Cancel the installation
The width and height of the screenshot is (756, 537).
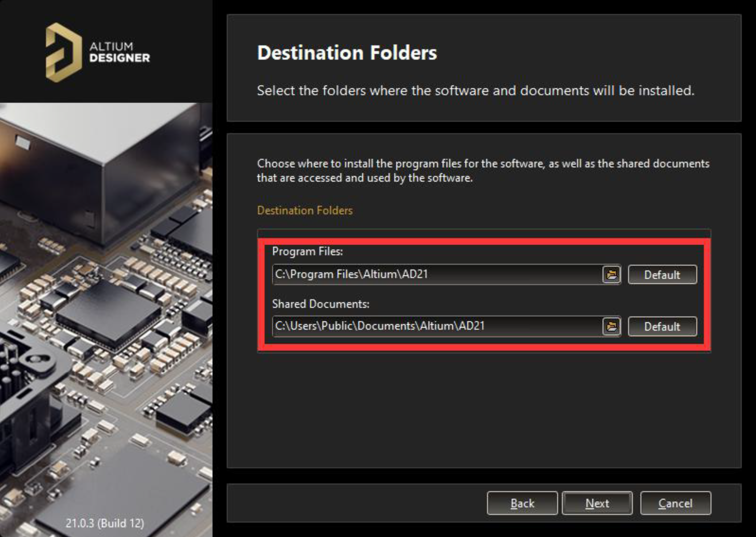coord(675,503)
